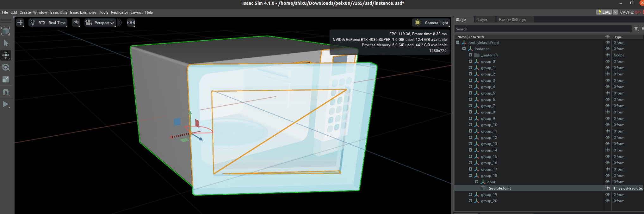Open the File menu
This screenshot has height=214, width=644.
[5, 12]
